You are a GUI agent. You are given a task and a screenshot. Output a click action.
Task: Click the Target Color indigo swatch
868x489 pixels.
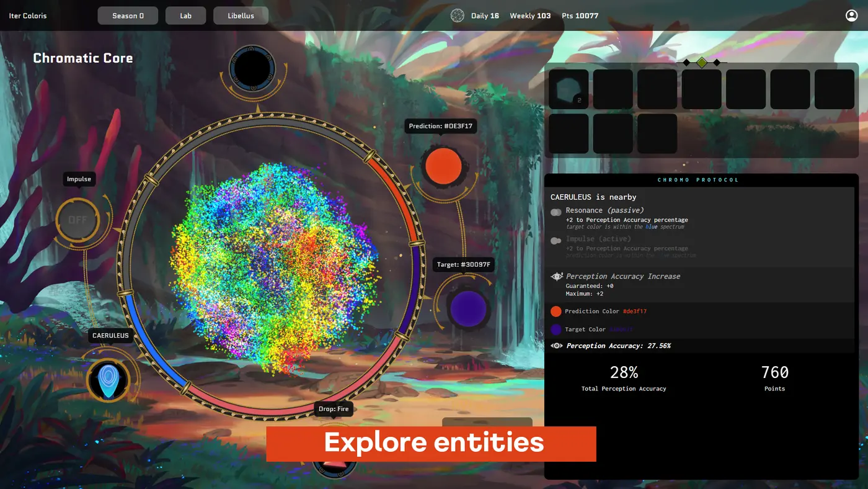[x=556, y=330]
